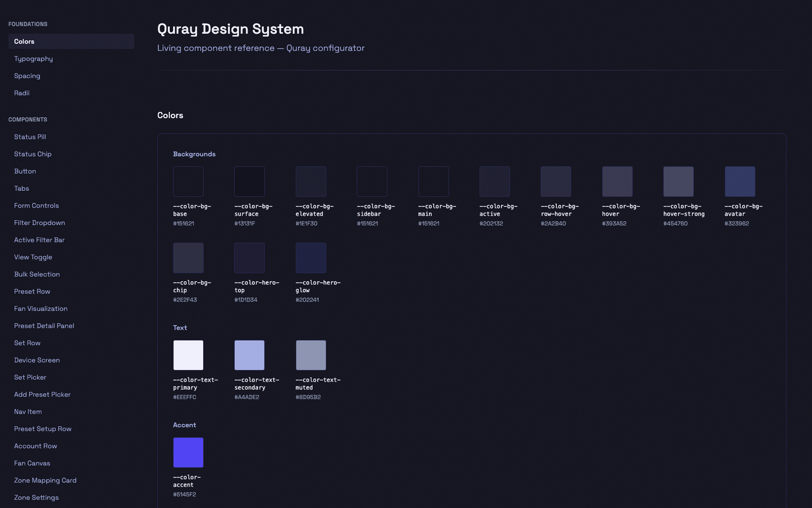This screenshot has height=508, width=812.
Task: Click the hex value #EEEFFC
Action: pos(185,397)
